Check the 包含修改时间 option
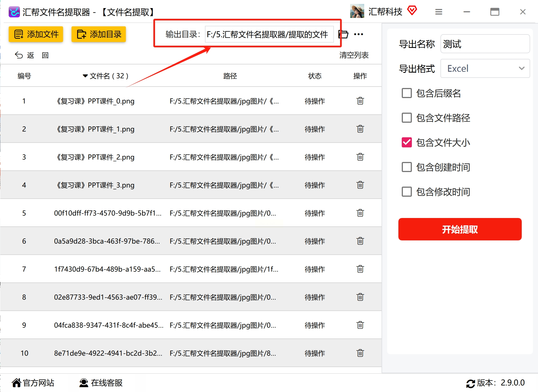 point(407,192)
